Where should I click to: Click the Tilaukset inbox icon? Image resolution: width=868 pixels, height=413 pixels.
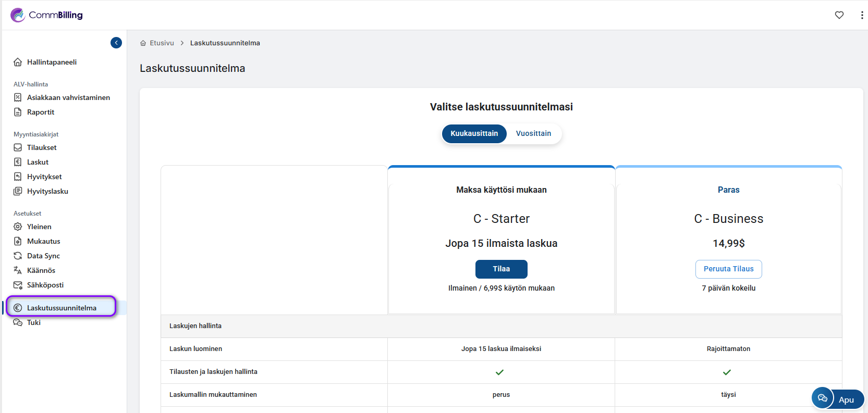[18, 147]
